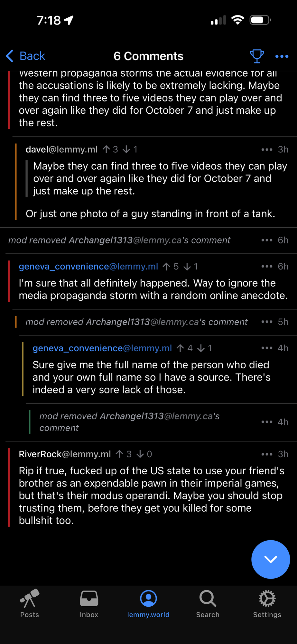
Task: Expand the first removed Archangel1313 comment from 6h
Action: [119, 240]
